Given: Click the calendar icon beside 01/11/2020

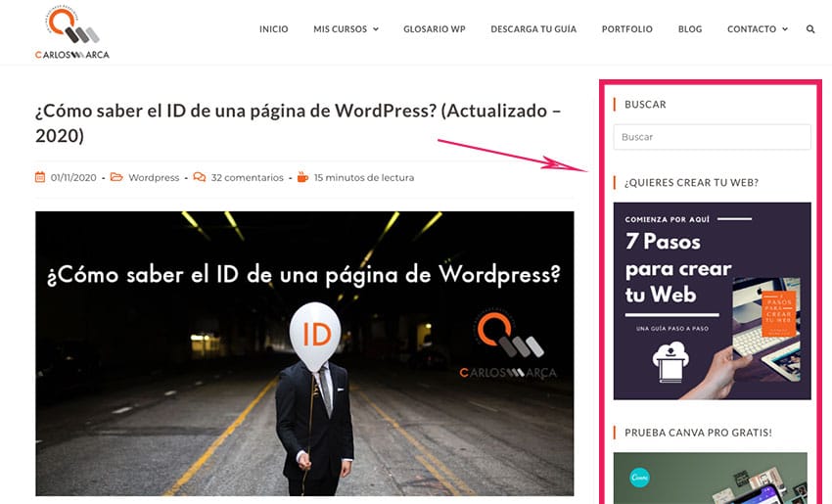Looking at the screenshot, I should [x=40, y=177].
